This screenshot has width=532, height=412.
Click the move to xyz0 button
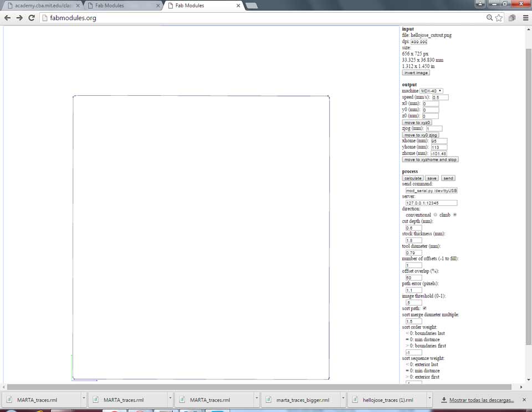coord(417,122)
